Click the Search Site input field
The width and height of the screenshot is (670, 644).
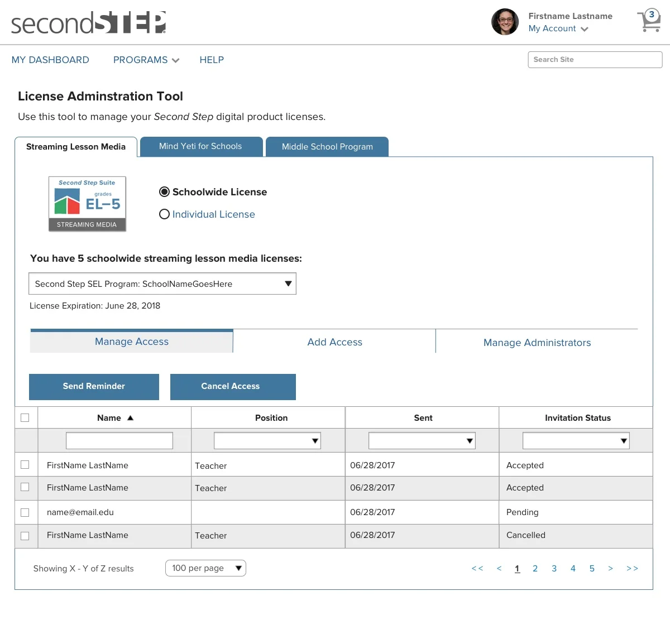[x=595, y=59]
